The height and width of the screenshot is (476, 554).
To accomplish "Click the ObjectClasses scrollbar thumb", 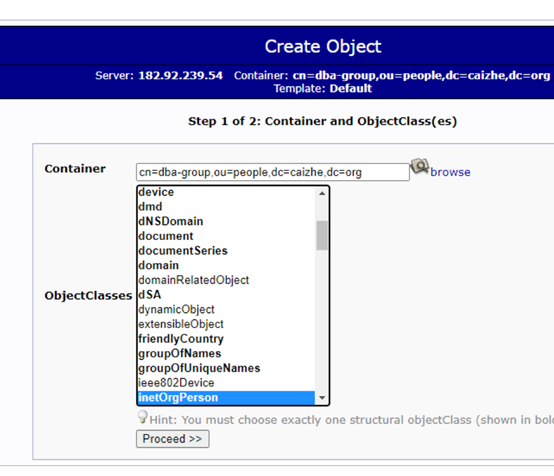I will 322,235.
